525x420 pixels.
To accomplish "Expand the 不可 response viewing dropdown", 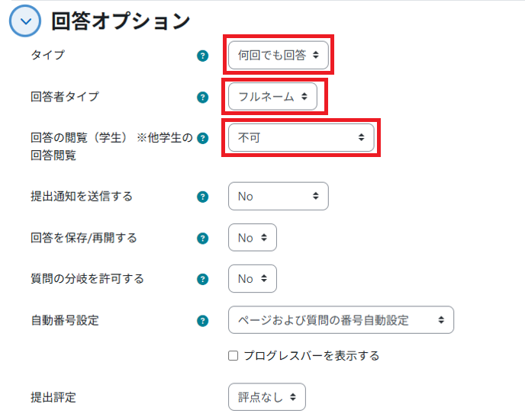I will click(x=301, y=138).
